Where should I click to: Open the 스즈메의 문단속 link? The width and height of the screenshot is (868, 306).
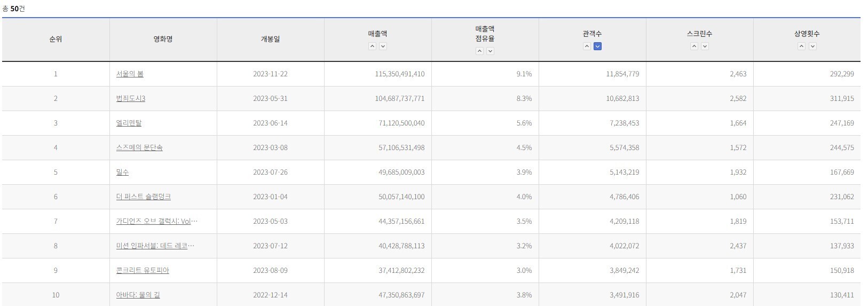point(139,148)
